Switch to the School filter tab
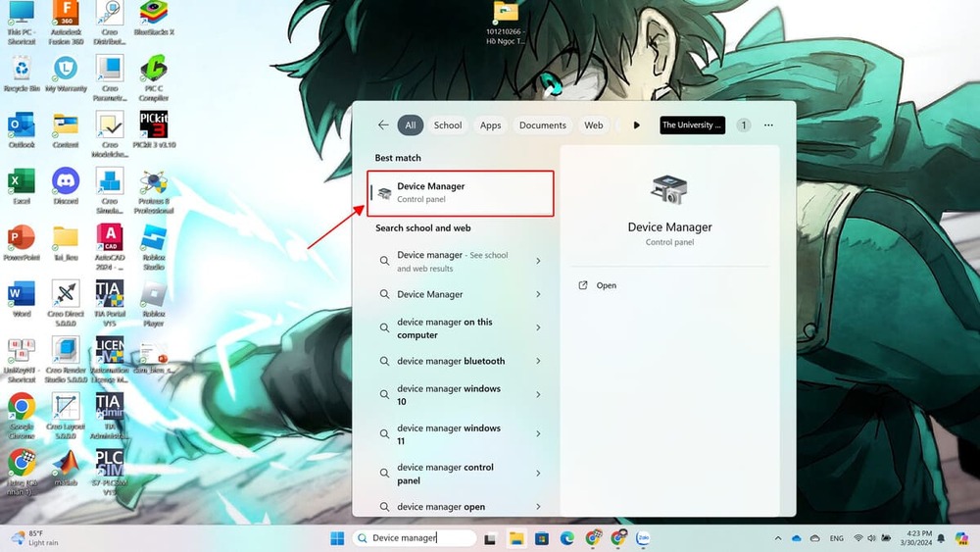Viewport: 980px width, 552px height. 448,125
